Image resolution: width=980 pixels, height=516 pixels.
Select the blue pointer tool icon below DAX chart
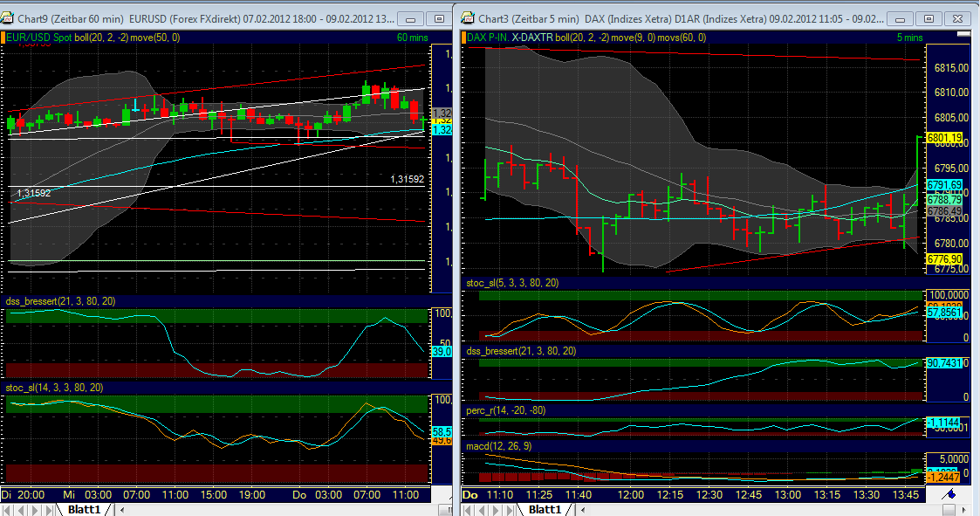pos(950,492)
